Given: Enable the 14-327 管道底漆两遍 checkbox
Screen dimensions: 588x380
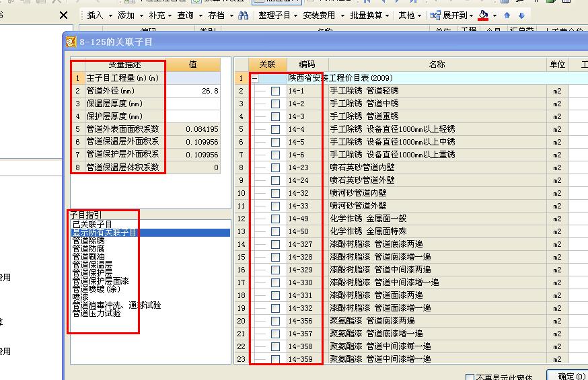Looking at the screenshot, I should point(275,244).
